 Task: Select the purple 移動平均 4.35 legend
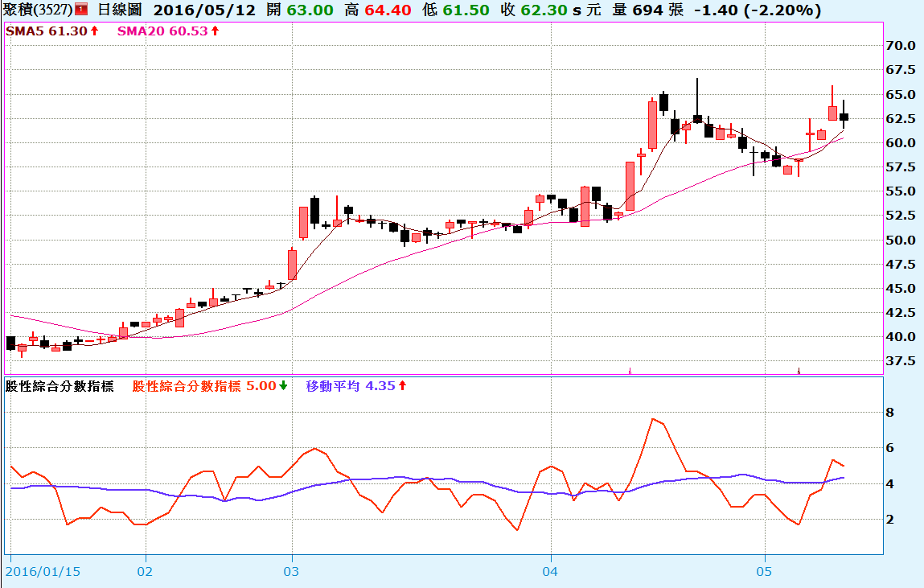[350, 386]
